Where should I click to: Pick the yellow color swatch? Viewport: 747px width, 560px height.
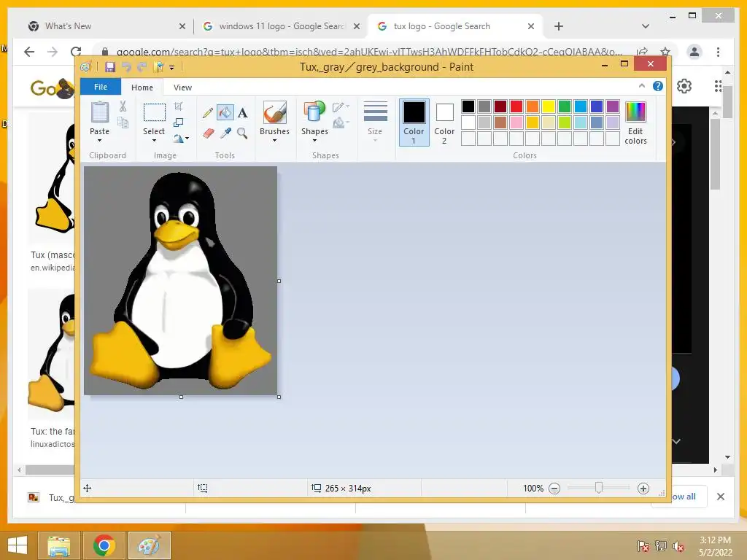pyautogui.click(x=549, y=106)
